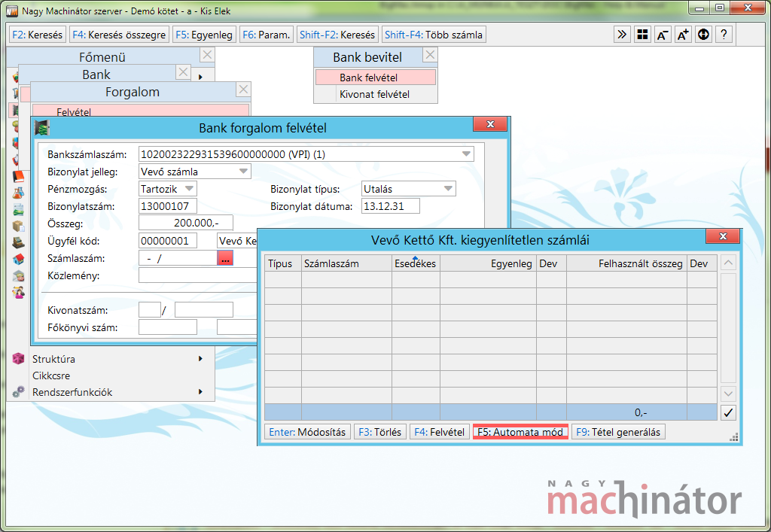This screenshot has height=532, width=771.
Task: Click the Típus column header
Action: pyautogui.click(x=283, y=263)
